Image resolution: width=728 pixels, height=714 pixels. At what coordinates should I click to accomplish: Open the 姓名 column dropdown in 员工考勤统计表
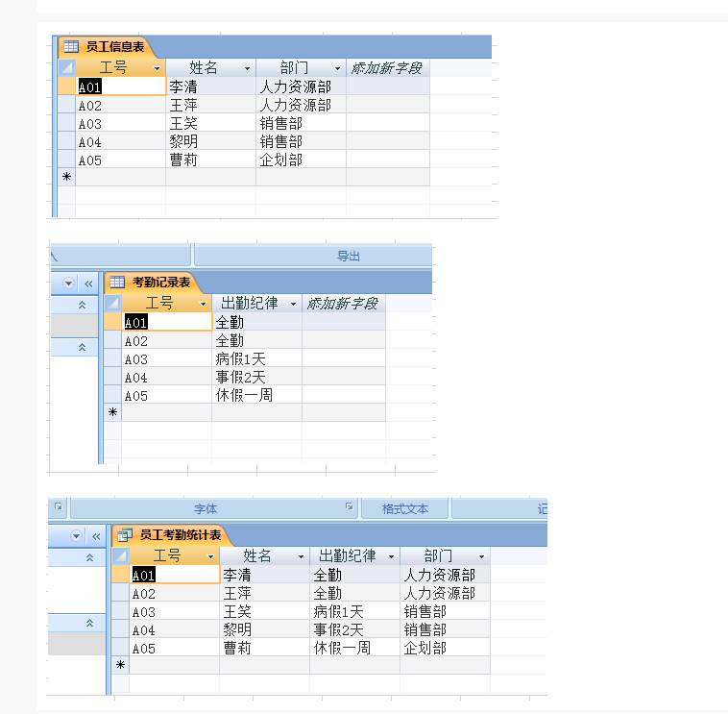[301, 556]
